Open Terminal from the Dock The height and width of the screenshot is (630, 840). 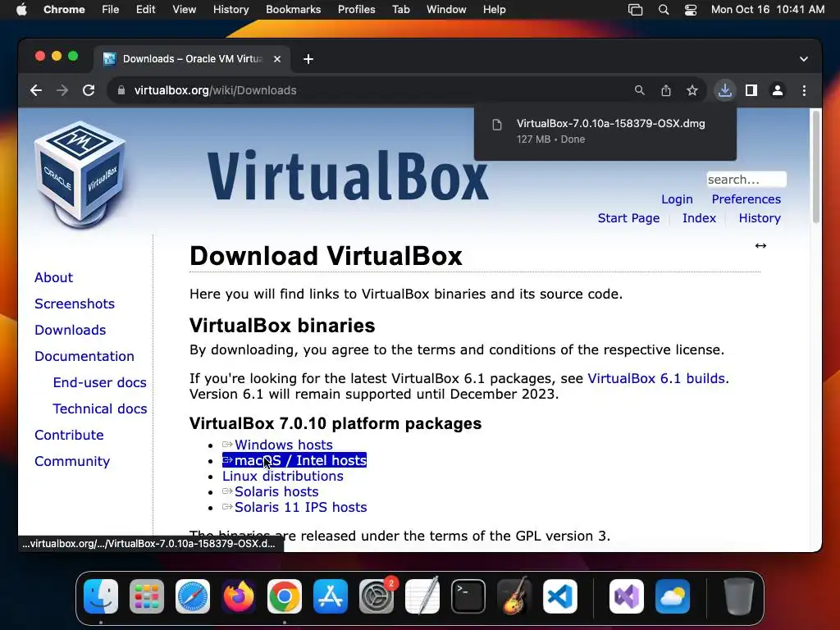468,596
